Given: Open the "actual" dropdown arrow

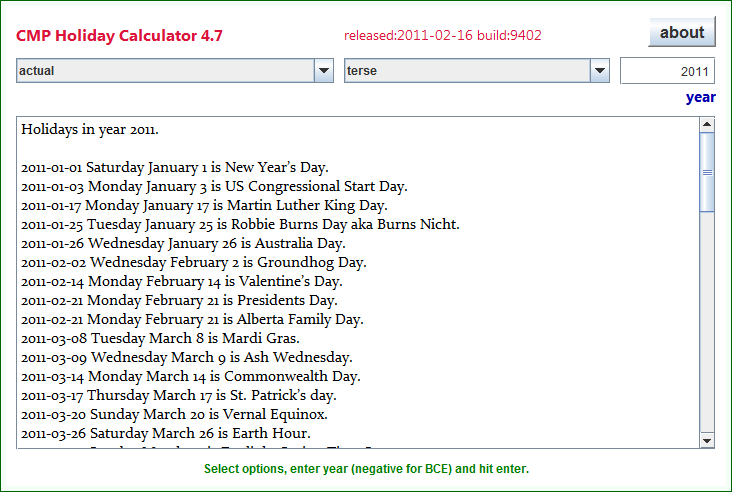Looking at the screenshot, I should [x=324, y=71].
